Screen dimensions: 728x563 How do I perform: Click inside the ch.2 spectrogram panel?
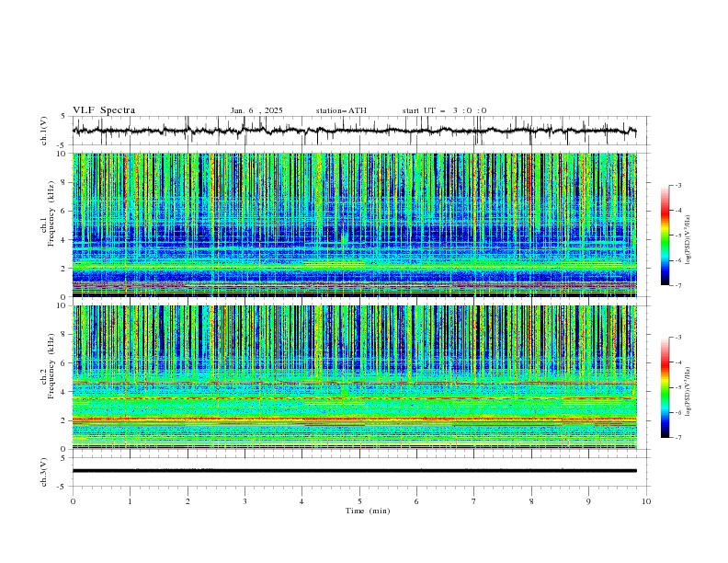(355, 377)
